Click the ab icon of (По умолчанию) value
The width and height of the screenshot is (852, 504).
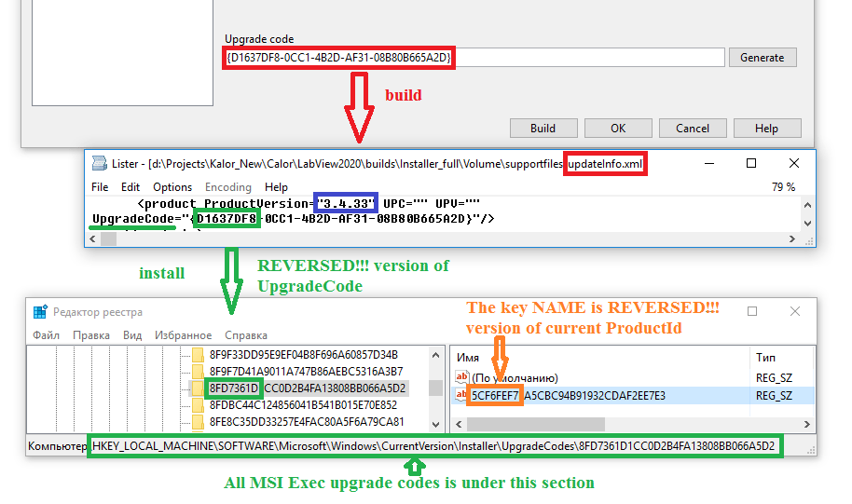click(x=461, y=377)
